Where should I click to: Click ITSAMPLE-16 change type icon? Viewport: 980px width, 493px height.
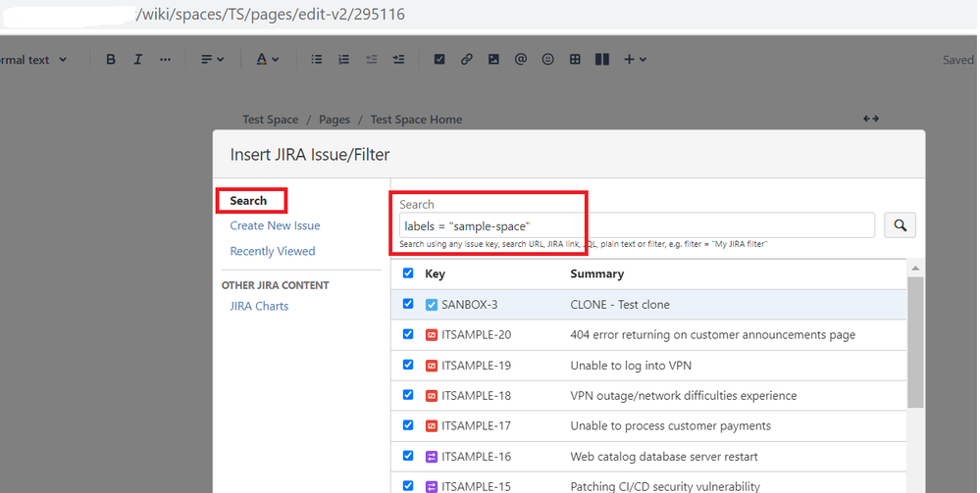(432, 457)
